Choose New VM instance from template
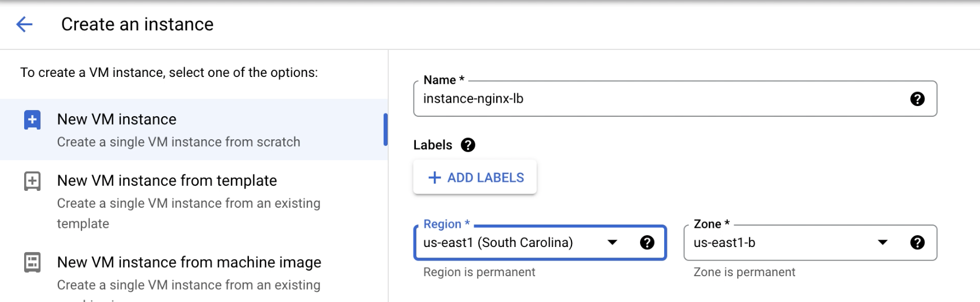Screen dimensions: 980x302 pyautogui.click(x=167, y=181)
